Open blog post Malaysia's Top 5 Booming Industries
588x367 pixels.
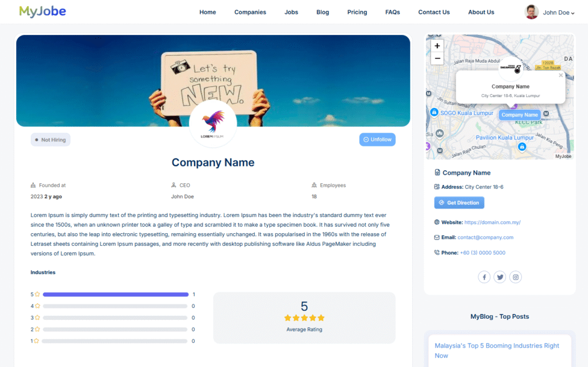[x=497, y=350]
